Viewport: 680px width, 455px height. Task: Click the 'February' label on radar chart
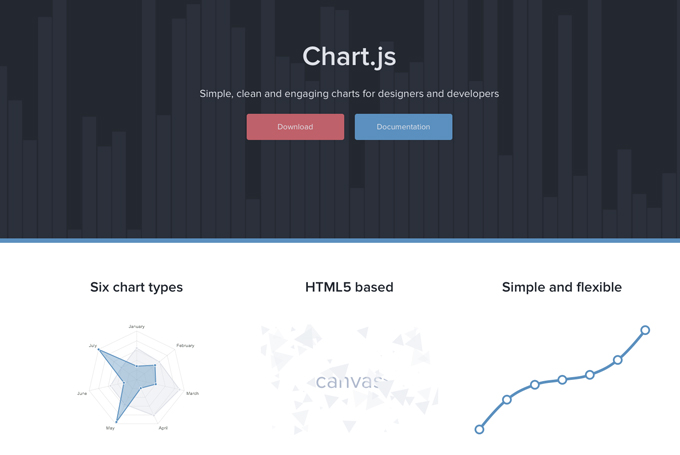[x=185, y=346]
